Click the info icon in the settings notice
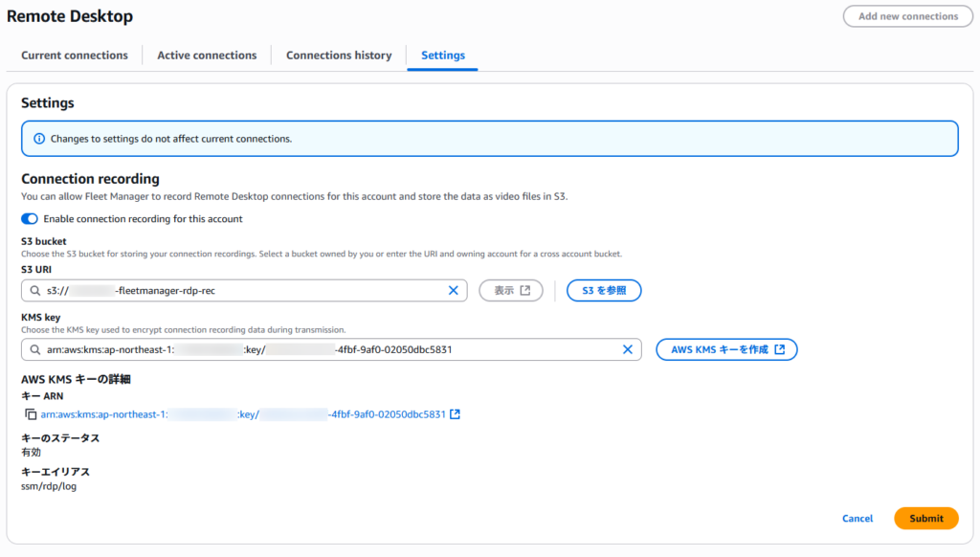Viewport: 980px width, 557px height. coord(39,139)
